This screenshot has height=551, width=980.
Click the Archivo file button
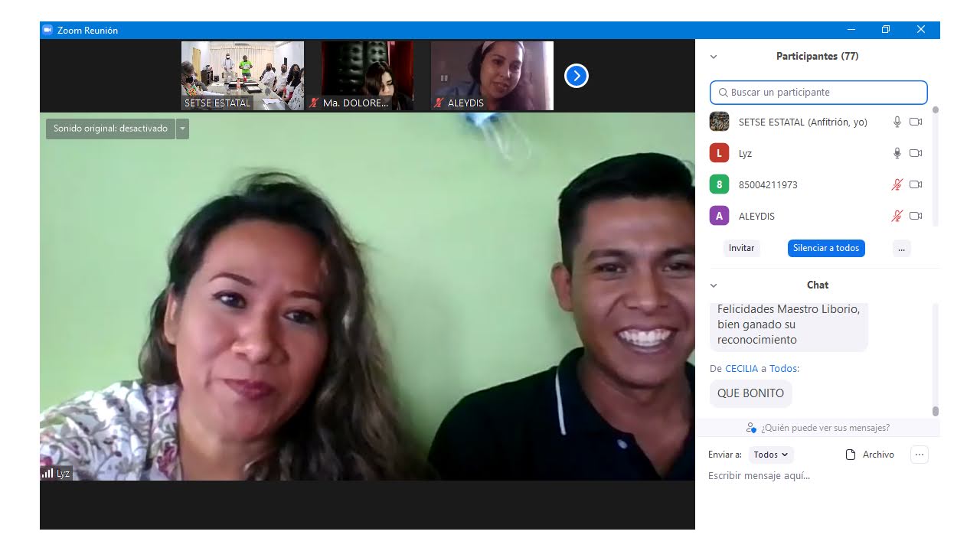tap(870, 455)
